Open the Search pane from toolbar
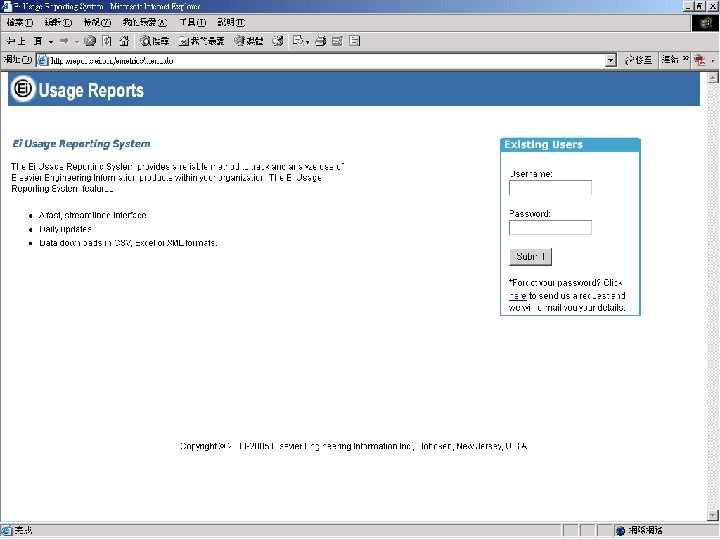 click(155, 41)
